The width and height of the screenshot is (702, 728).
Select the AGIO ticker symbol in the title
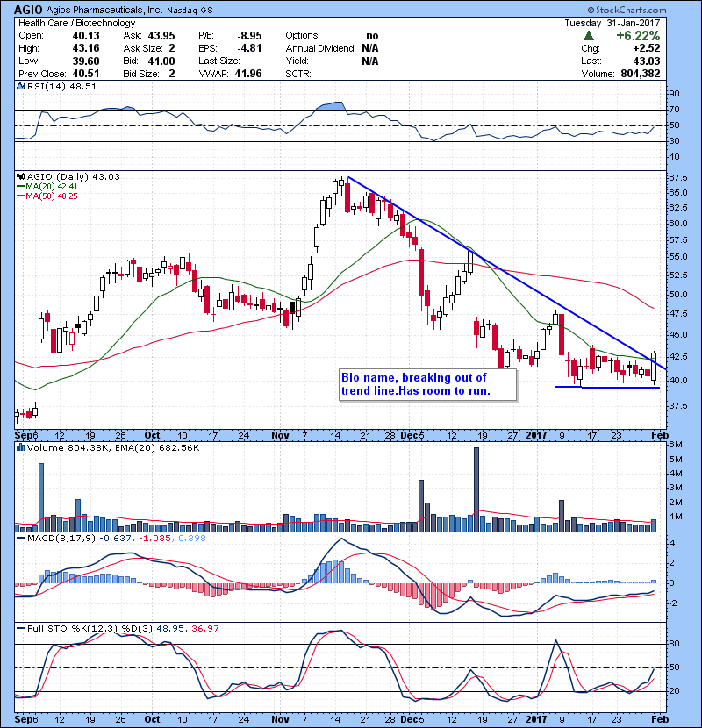click(x=28, y=10)
